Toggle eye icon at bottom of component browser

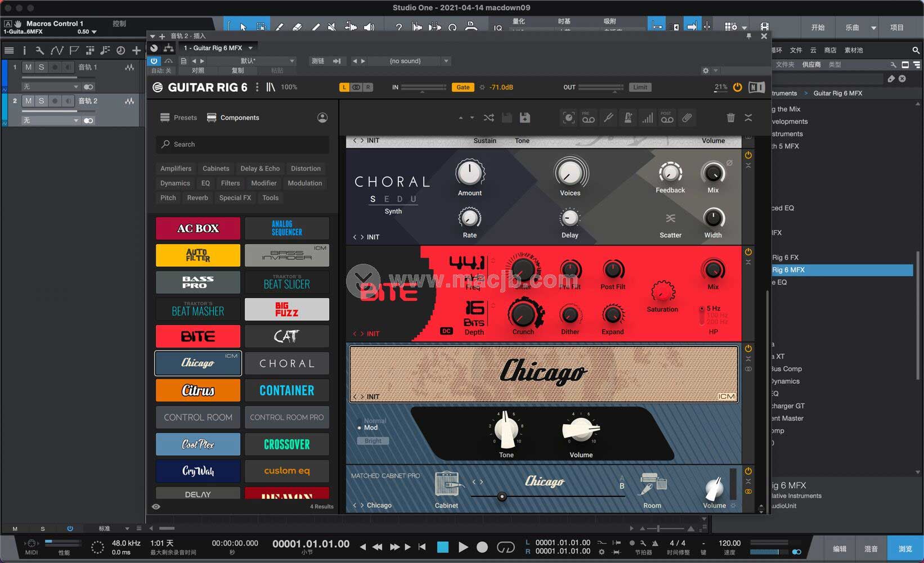tap(156, 507)
